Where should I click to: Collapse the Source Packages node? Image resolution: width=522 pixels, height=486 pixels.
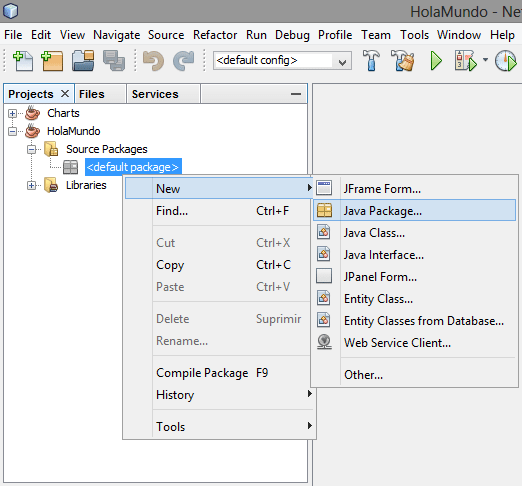tap(32, 150)
